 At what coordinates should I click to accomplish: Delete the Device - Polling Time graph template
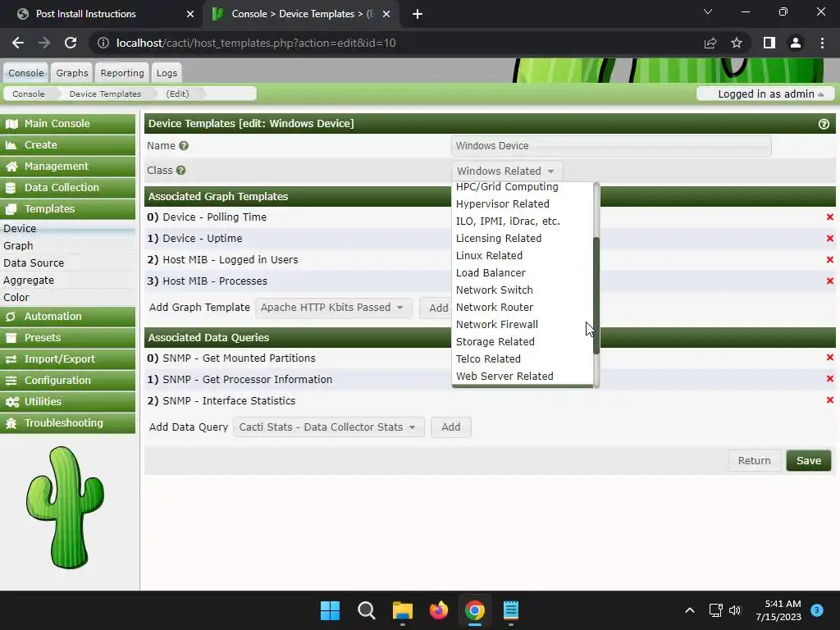(830, 217)
